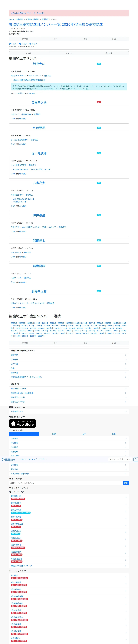This screenshot has height=644, width=138.
Task: Click heart icon under 仲井泰星
Action: coord(11,232)
